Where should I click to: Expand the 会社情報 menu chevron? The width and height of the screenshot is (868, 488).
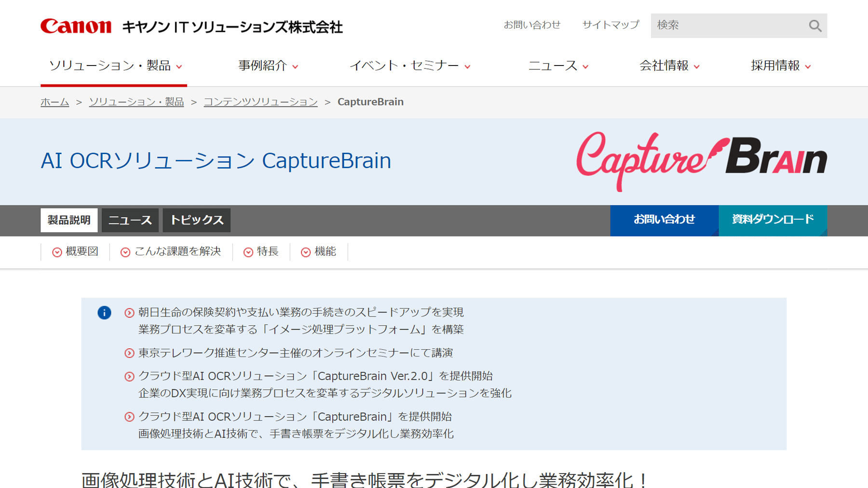click(x=696, y=67)
